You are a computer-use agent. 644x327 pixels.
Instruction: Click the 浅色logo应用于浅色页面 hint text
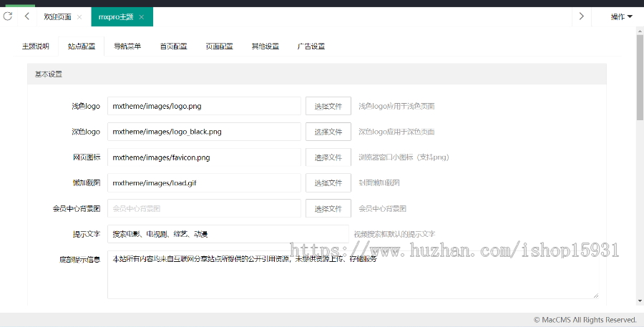click(396, 106)
